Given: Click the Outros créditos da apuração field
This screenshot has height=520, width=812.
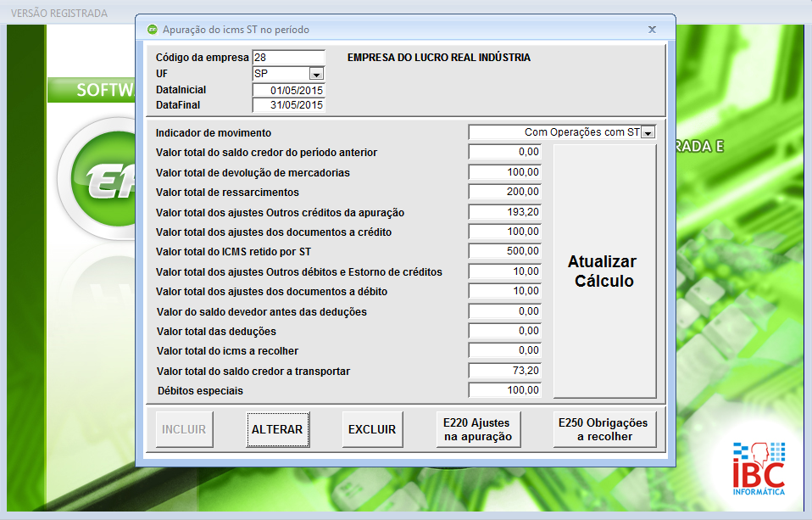Looking at the screenshot, I should pos(504,211).
